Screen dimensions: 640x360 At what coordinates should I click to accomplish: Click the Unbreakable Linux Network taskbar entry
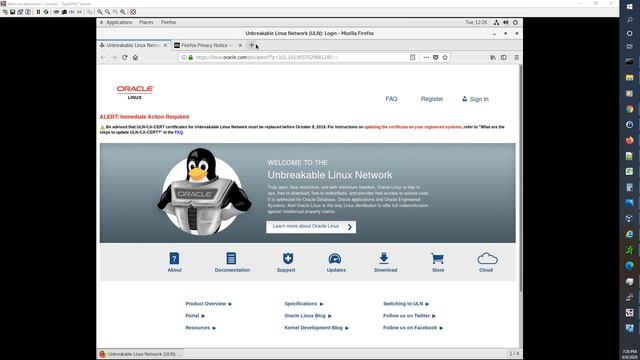pyautogui.click(x=141, y=354)
